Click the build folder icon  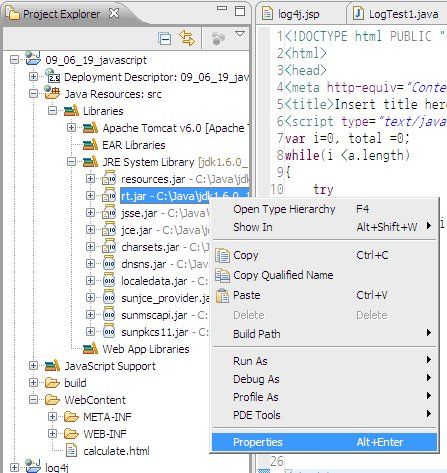[x=52, y=383]
